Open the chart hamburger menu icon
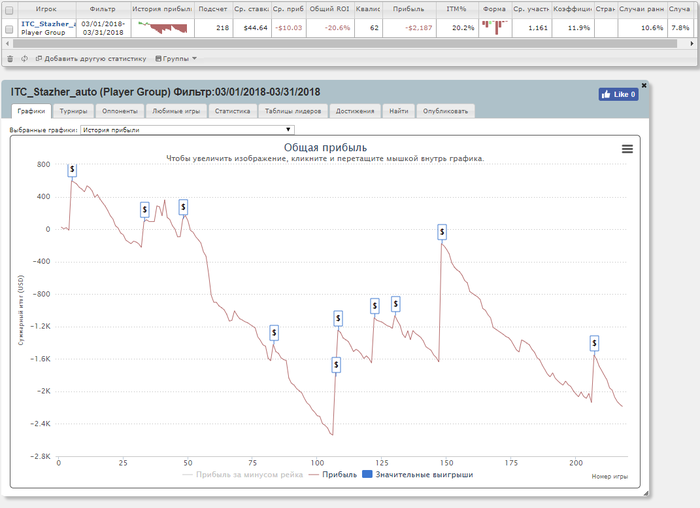The image size is (700, 508). [627, 149]
